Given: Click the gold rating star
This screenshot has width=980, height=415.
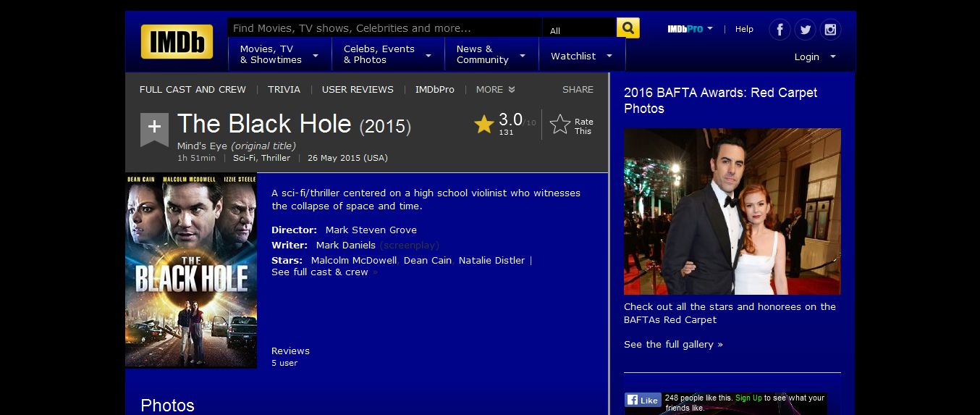Looking at the screenshot, I should tap(484, 125).
